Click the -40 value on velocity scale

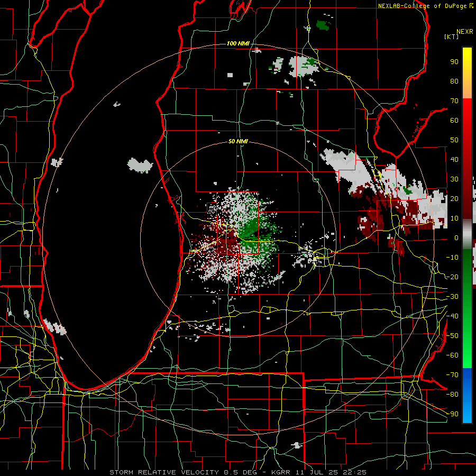(452, 316)
